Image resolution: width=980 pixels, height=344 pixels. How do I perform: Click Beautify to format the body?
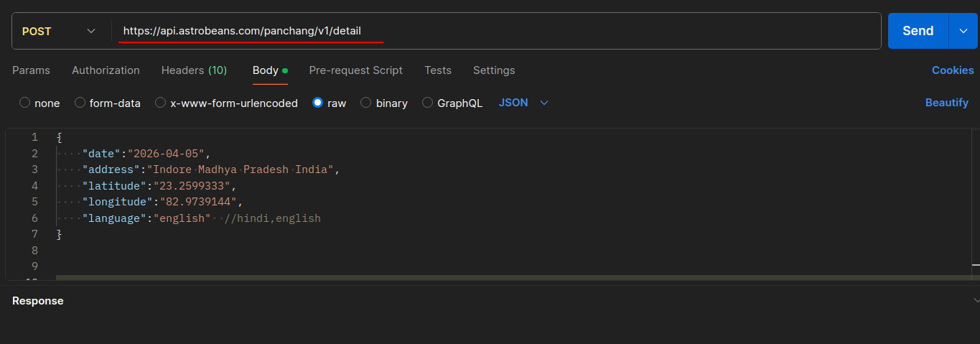click(x=946, y=103)
